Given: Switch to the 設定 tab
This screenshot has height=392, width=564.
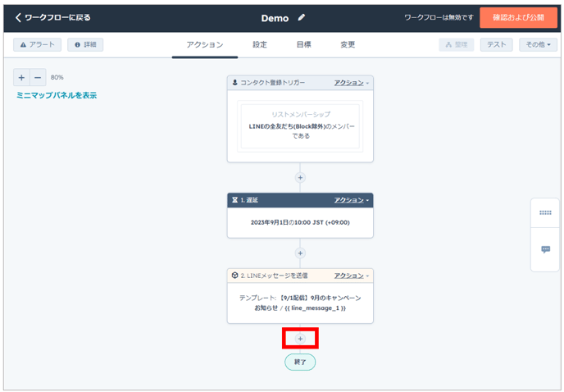Looking at the screenshot, I should pos(259,44).
